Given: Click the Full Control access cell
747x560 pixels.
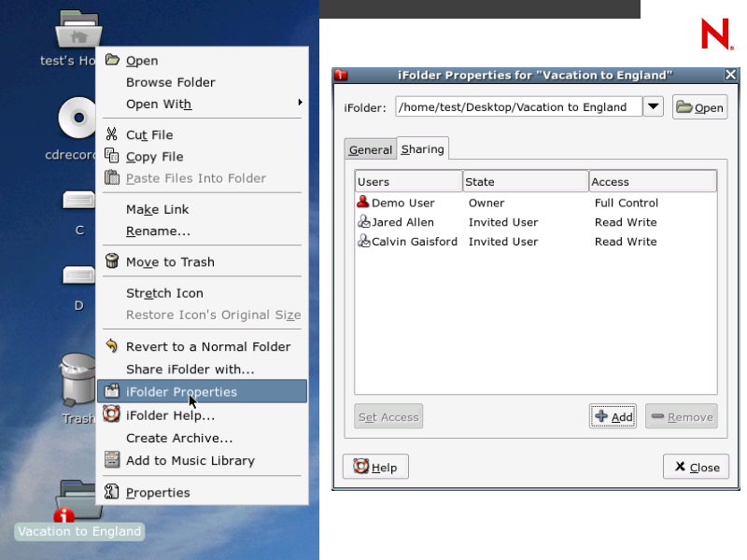Looking at the screenshot, I should coord(626,203).
